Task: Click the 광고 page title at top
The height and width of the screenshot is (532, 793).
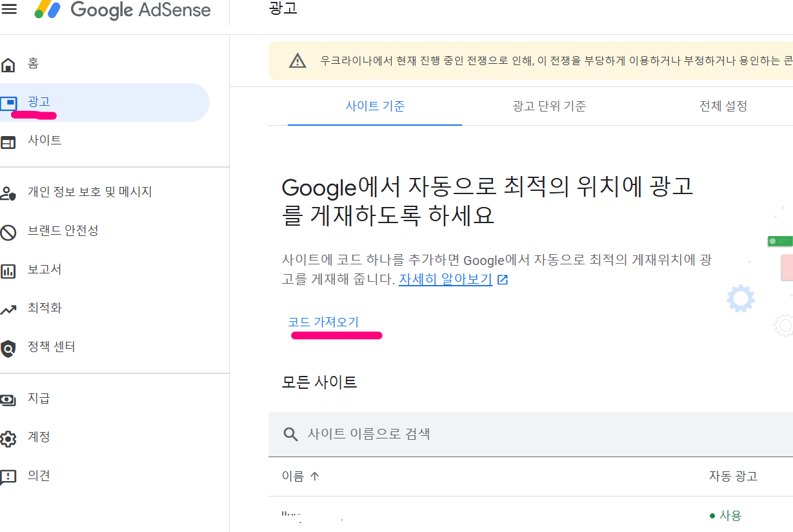Action: pyautogui.click(x=283, y=8)
